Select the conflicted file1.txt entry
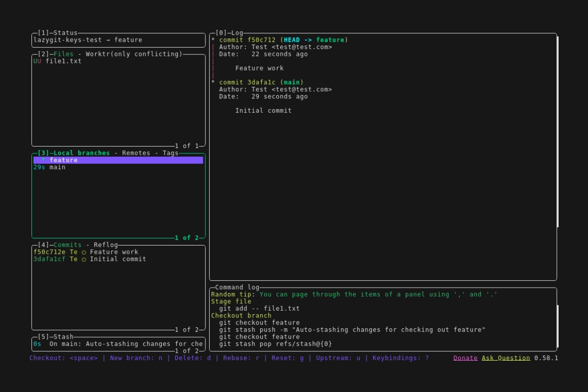Screen dimensions: 588x392 pyautogui.click(x=64, y=61)
